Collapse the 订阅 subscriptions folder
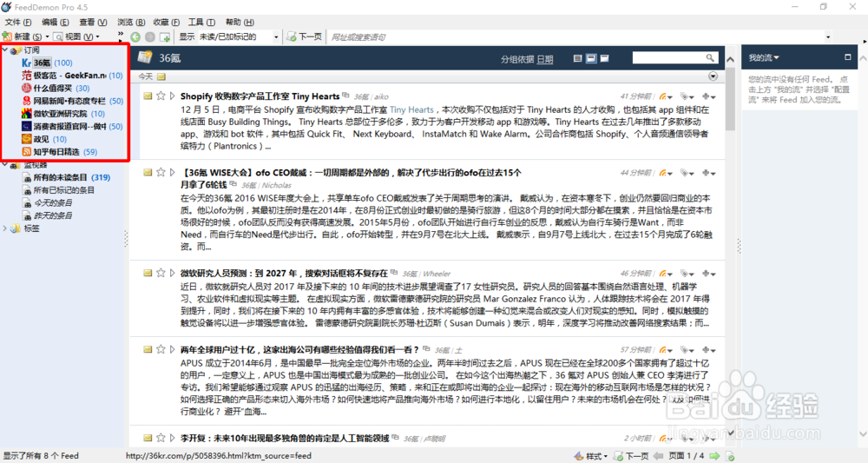 [x=5, y=50]
